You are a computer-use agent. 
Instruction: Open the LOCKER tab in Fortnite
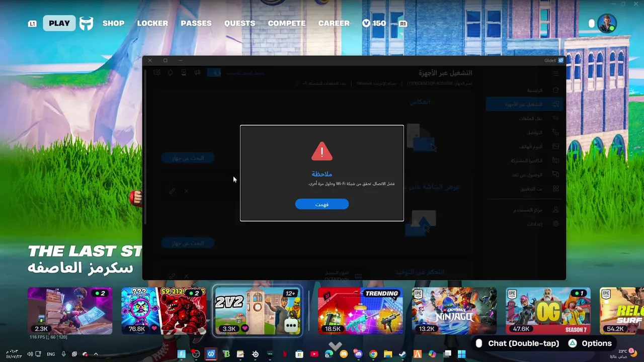pos(152,23)
